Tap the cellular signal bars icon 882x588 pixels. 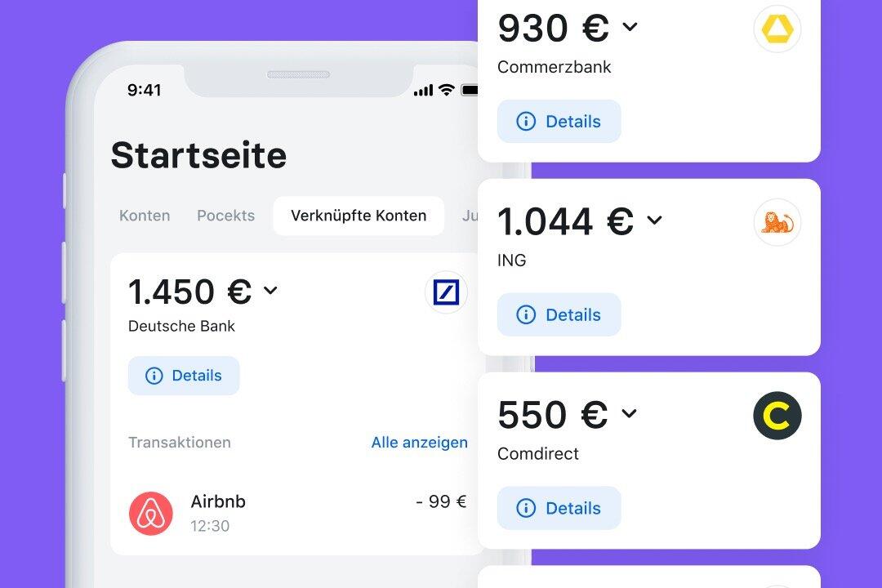[423, 91]
